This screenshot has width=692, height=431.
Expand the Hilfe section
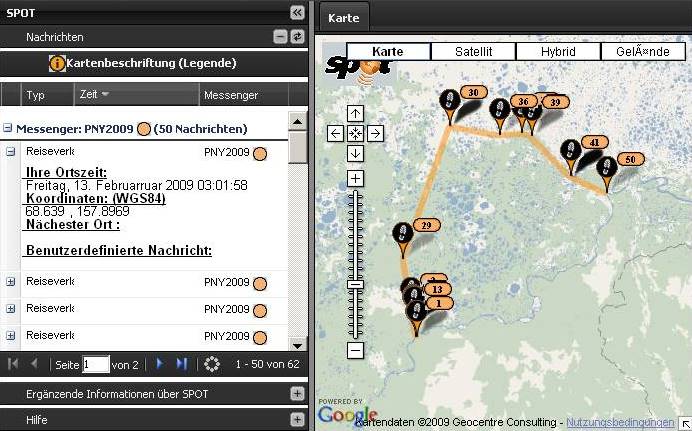tap(296, 420)
